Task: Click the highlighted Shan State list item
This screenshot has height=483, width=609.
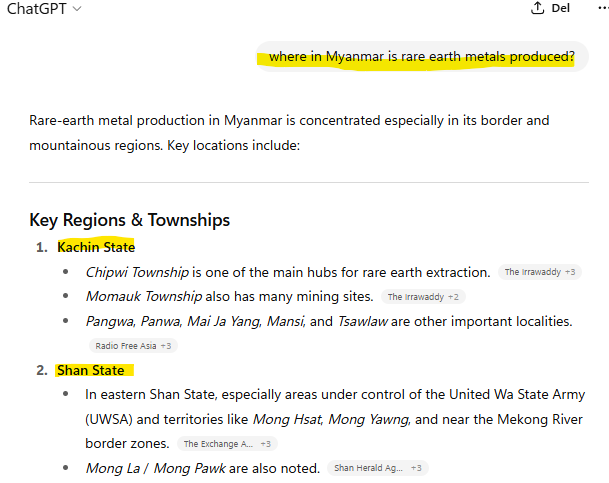Action: pos(91,370)
